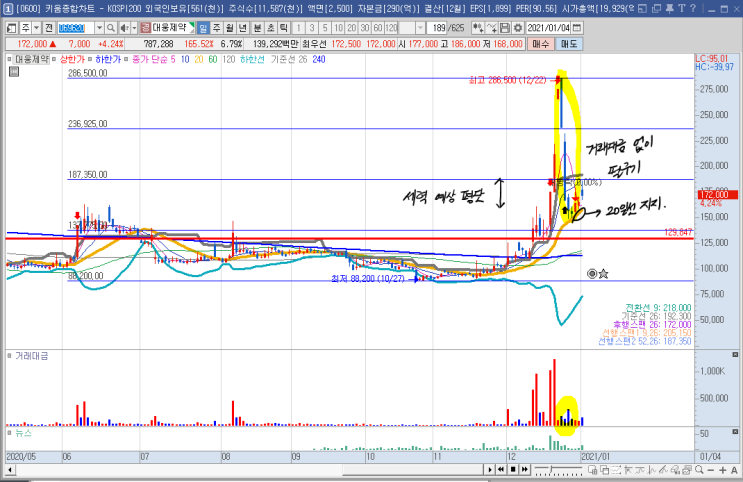The image size is (743, 482).
Task: Choose the 5 interval button
Action: click(325, 28)
